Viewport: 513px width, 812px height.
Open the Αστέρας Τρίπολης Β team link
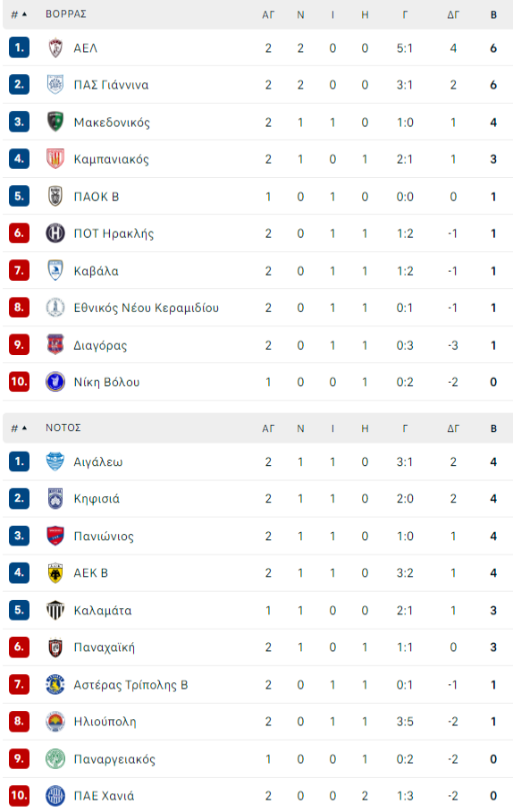pos(130,685)
